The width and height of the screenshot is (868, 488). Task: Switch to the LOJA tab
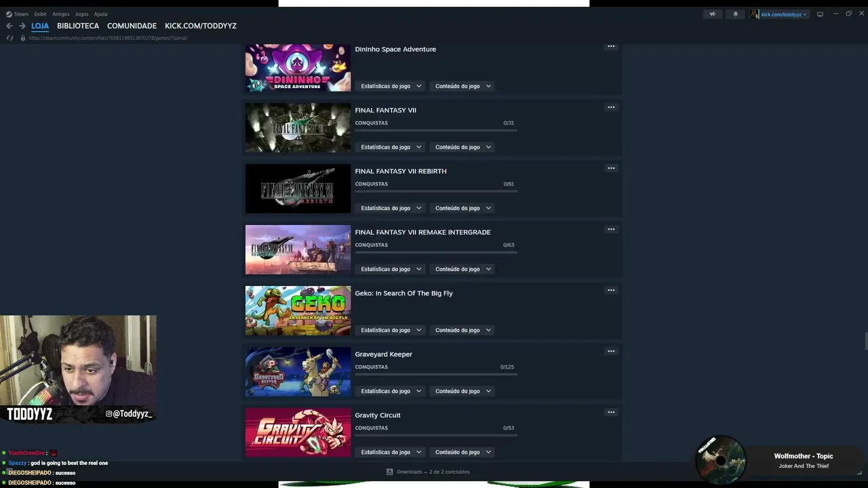pyautogui.click(x=40, y=26)
